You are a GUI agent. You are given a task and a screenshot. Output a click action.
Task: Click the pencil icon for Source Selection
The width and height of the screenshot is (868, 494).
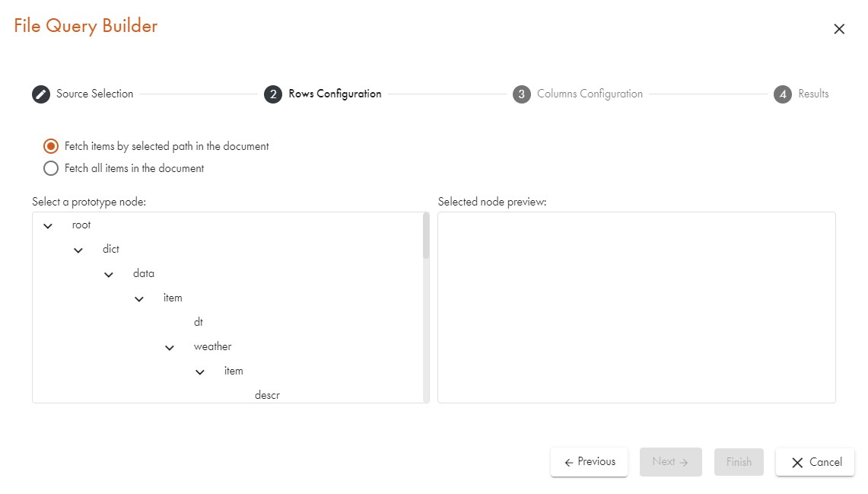pyautogui.click(x=40, y=94)
